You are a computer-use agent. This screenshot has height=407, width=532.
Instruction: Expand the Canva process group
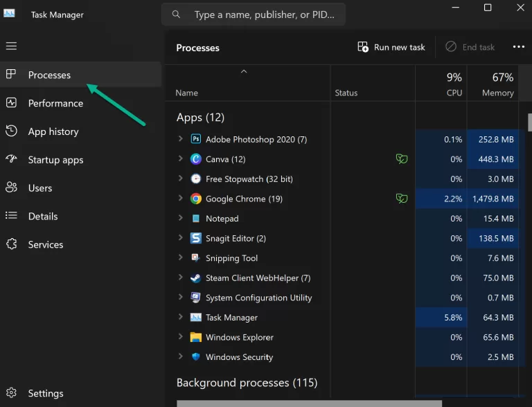click(181, 158)
